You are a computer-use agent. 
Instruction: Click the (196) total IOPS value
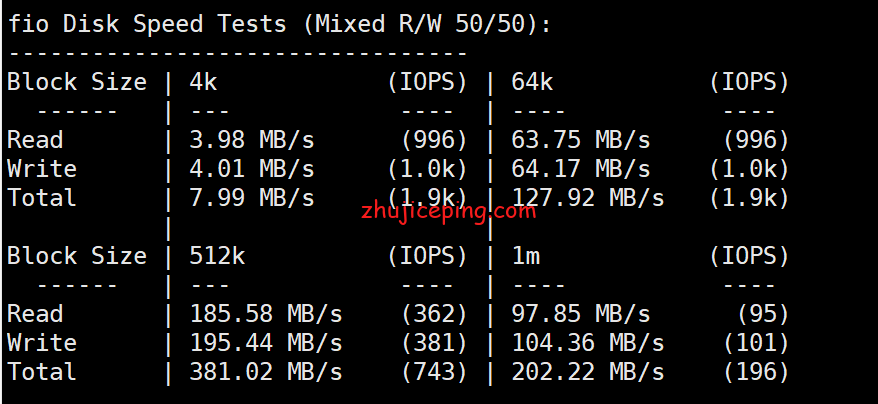pos(756,373)
